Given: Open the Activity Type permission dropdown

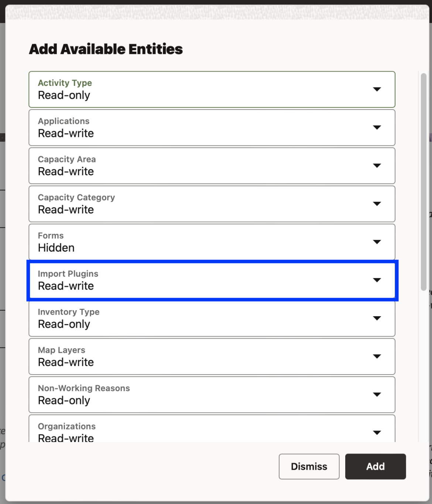Looking at the screenshot, I should point(212,90).
